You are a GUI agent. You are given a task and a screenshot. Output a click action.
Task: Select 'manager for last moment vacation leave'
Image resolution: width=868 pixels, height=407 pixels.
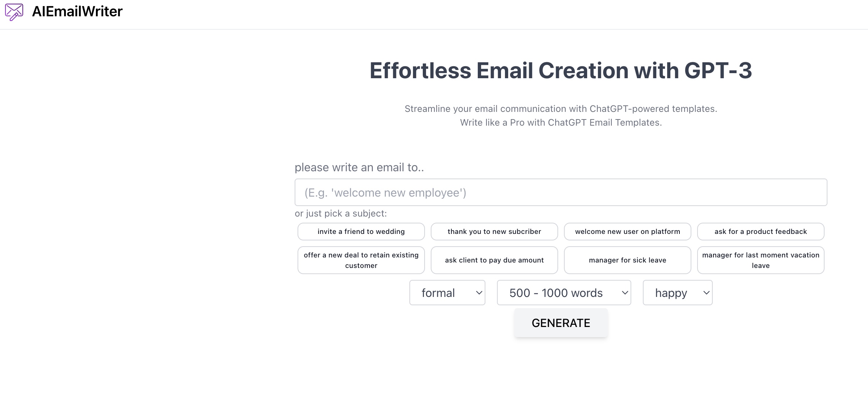pyautogui.click(x=760, y=260)
